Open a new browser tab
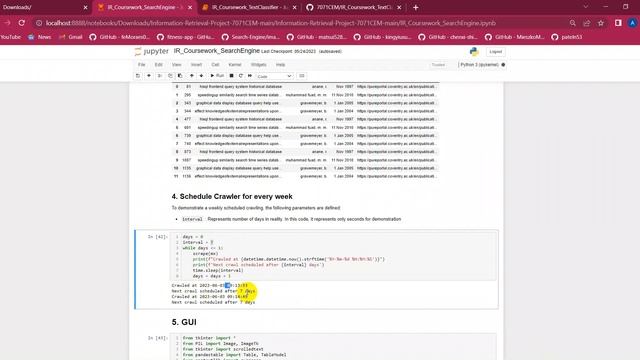This screenshot has width=640, height=360. (x=416, y=7)
